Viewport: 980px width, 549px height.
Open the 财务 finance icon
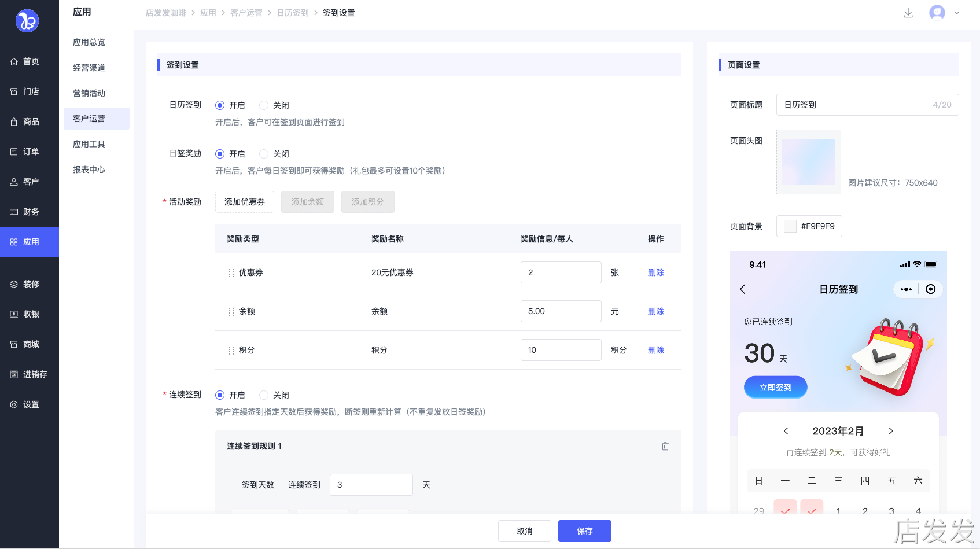(14, 212)
